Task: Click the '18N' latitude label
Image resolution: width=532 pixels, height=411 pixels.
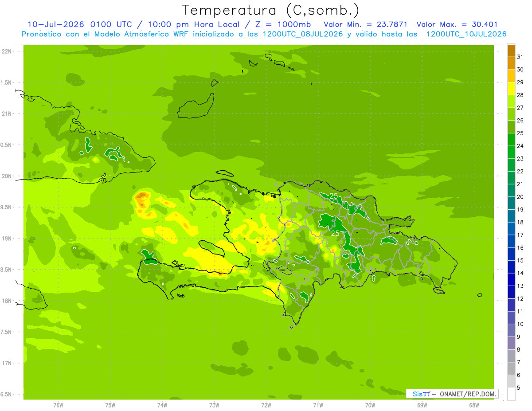Action: pos(7,301)
